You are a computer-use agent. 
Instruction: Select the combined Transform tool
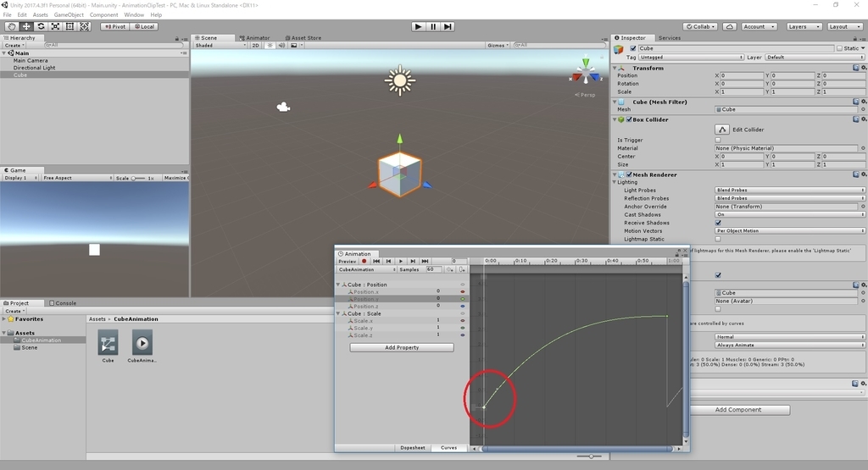[x=84, y=26]
